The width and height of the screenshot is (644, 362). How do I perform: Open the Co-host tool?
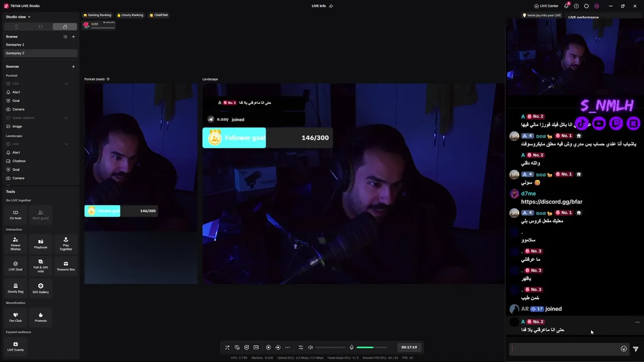pyautogui.click(x=16, y=215)
